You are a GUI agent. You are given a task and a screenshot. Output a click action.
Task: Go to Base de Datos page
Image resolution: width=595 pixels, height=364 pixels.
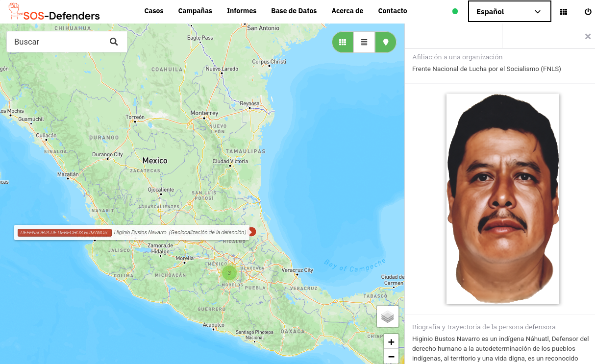click(294, 11)
